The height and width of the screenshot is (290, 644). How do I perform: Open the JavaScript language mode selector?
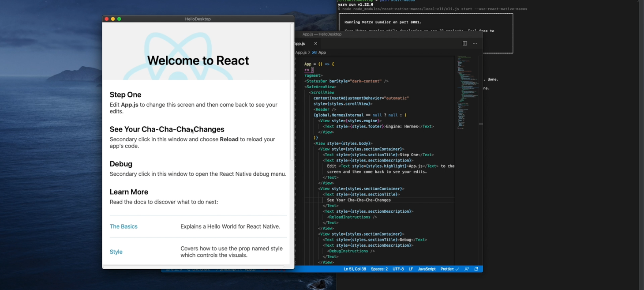427,269
